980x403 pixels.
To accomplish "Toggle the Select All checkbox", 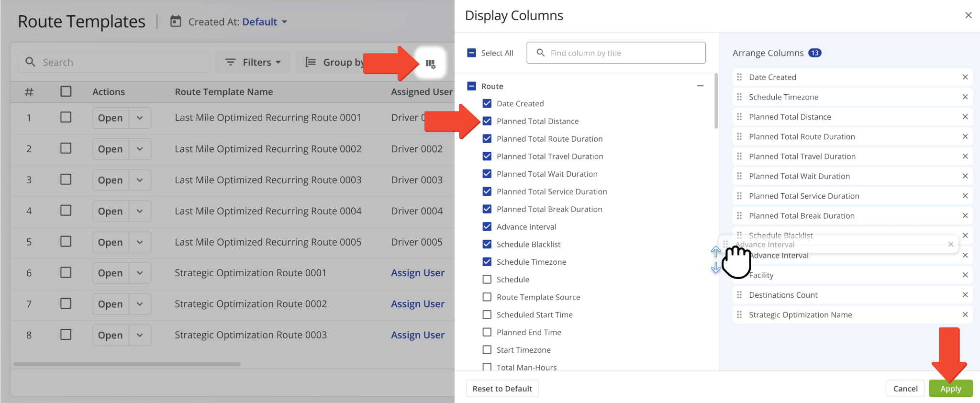I will tap(471, 53).
